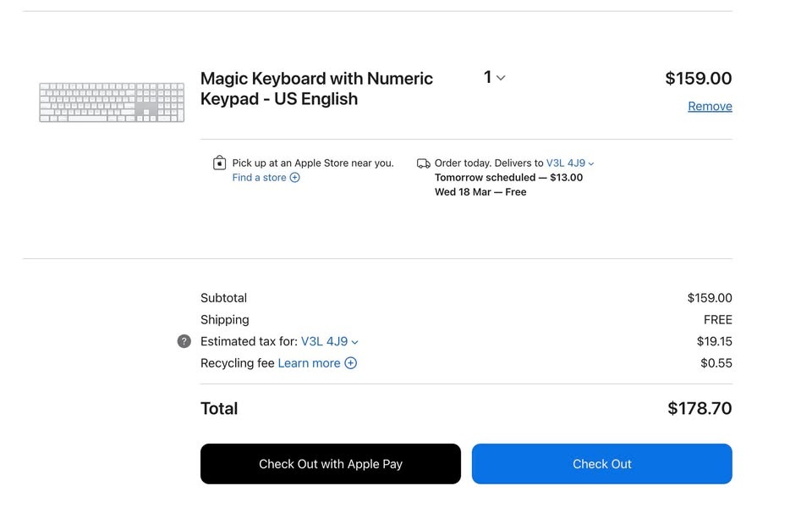
Task: Click the item price $159.00
Action: coord(698,79)
